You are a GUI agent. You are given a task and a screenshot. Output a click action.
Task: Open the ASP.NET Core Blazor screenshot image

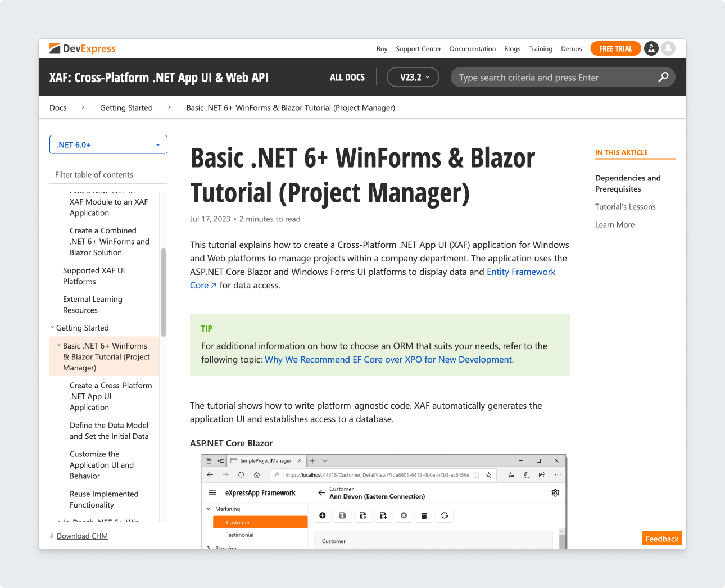click(385, 501)
